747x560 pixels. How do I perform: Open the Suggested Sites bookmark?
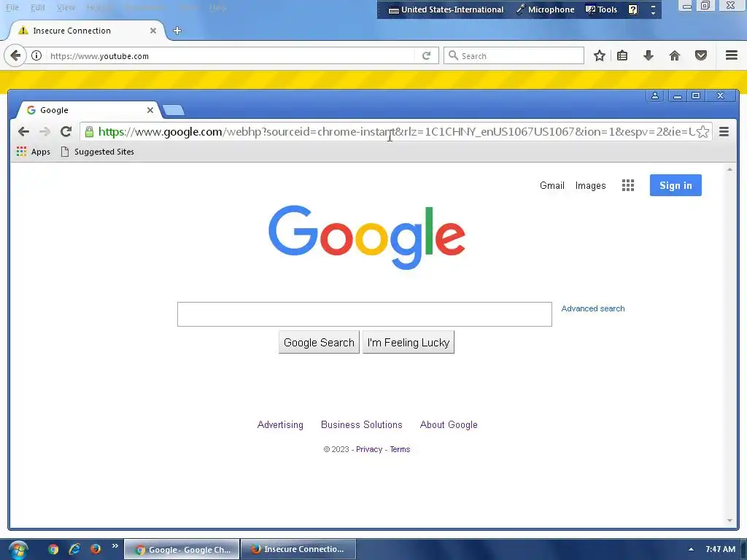[x=98, y=152]
